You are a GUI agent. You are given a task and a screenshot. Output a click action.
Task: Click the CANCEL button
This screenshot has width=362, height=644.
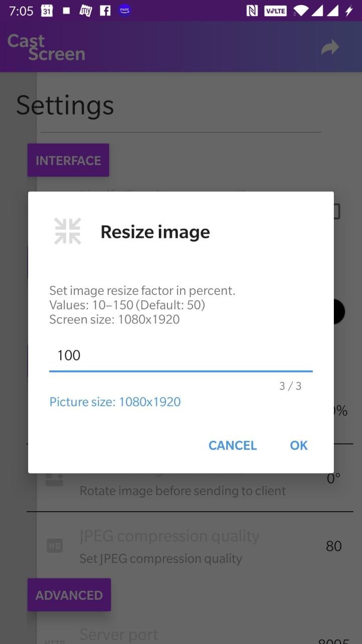tap(232, 445)
